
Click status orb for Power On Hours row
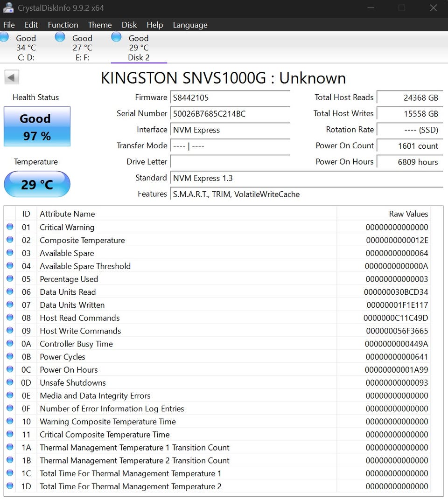10,369
